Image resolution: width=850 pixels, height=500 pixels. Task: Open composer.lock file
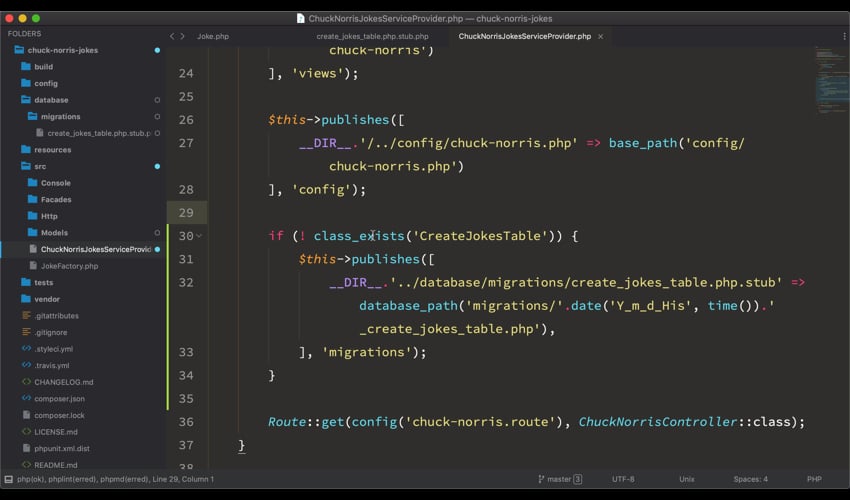[59, 415]
